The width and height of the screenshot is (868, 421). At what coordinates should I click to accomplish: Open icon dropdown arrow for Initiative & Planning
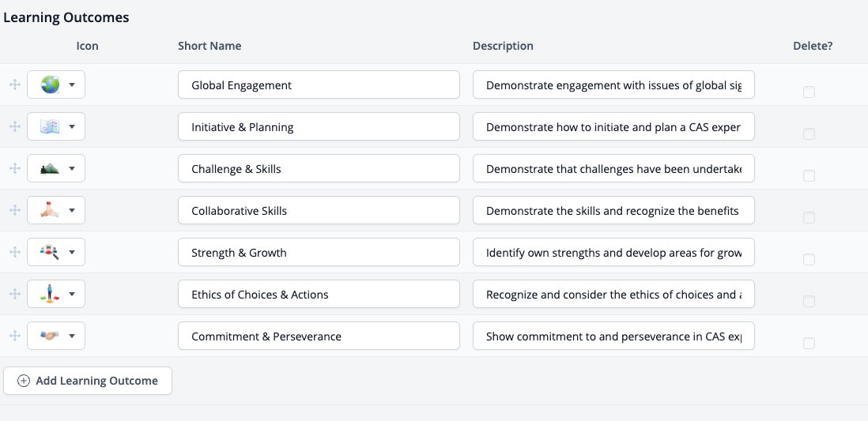72,126
